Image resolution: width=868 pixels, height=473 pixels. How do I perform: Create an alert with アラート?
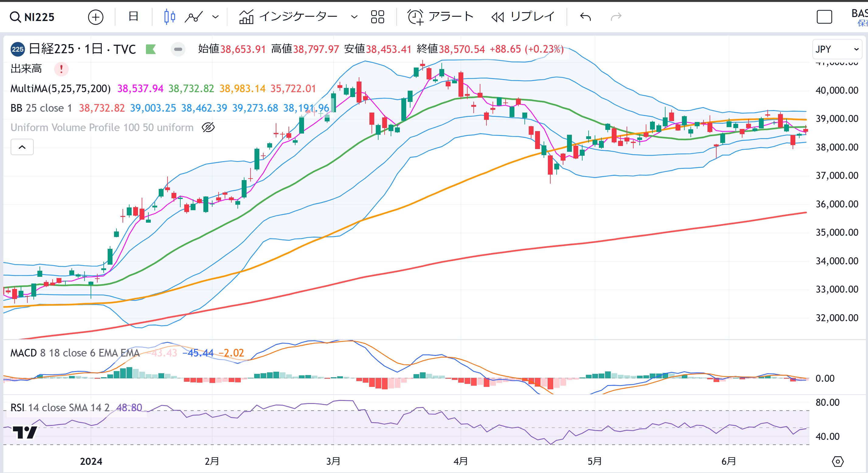point(441,16)
